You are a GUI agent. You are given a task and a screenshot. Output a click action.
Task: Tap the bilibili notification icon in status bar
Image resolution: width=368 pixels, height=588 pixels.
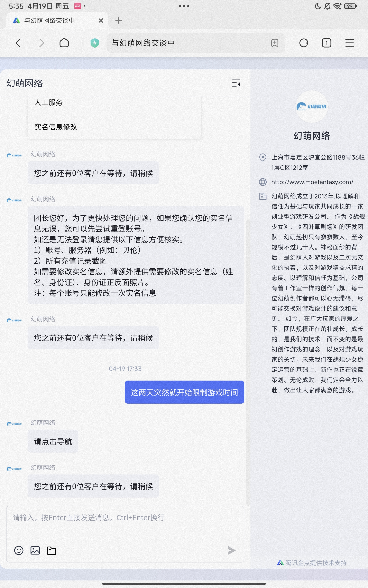coord(78,6)
